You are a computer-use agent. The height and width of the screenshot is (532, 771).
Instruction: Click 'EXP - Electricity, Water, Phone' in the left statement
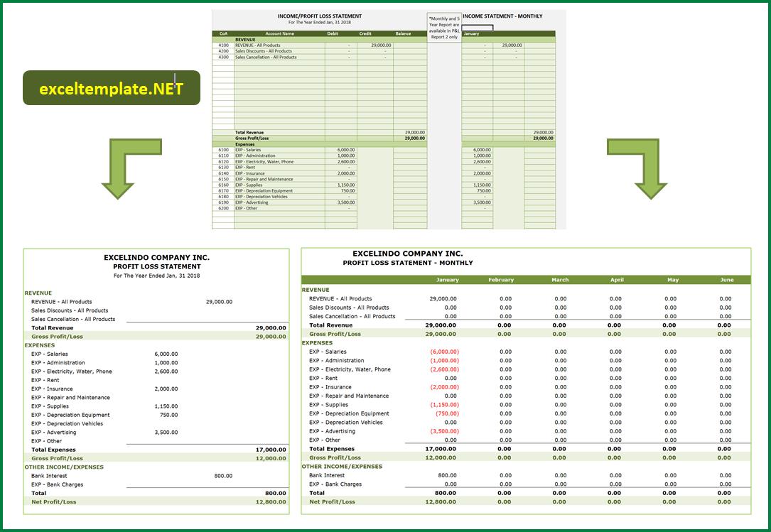[x=71, y=371]
